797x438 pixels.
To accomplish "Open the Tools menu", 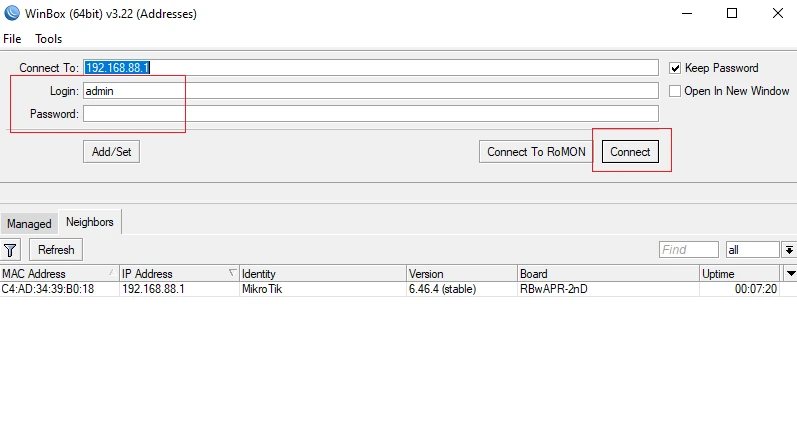I will (x=48, y=39).
